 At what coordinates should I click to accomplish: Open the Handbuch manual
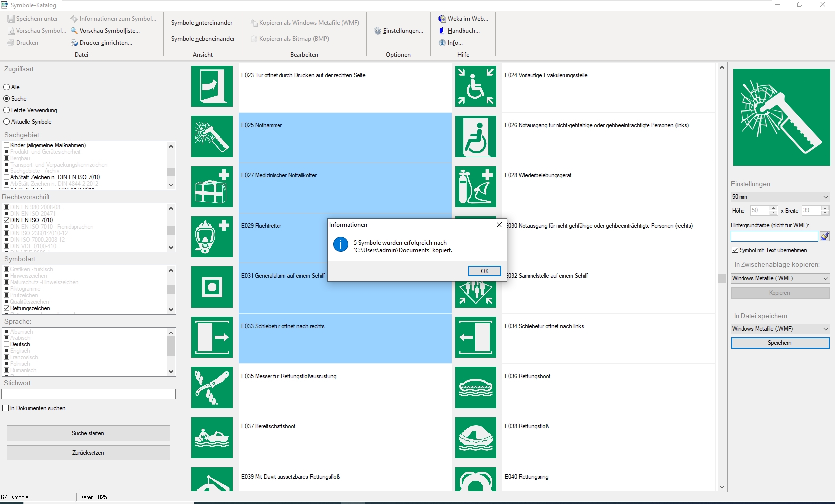[459, 31]
